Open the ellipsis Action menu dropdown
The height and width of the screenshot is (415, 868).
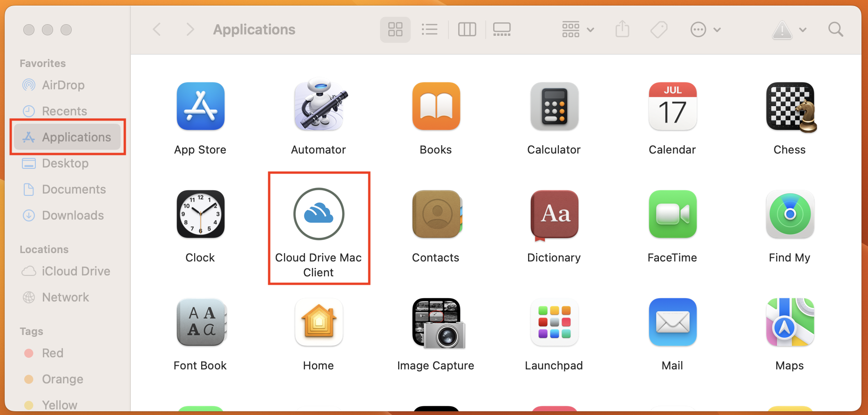(705, 29)
